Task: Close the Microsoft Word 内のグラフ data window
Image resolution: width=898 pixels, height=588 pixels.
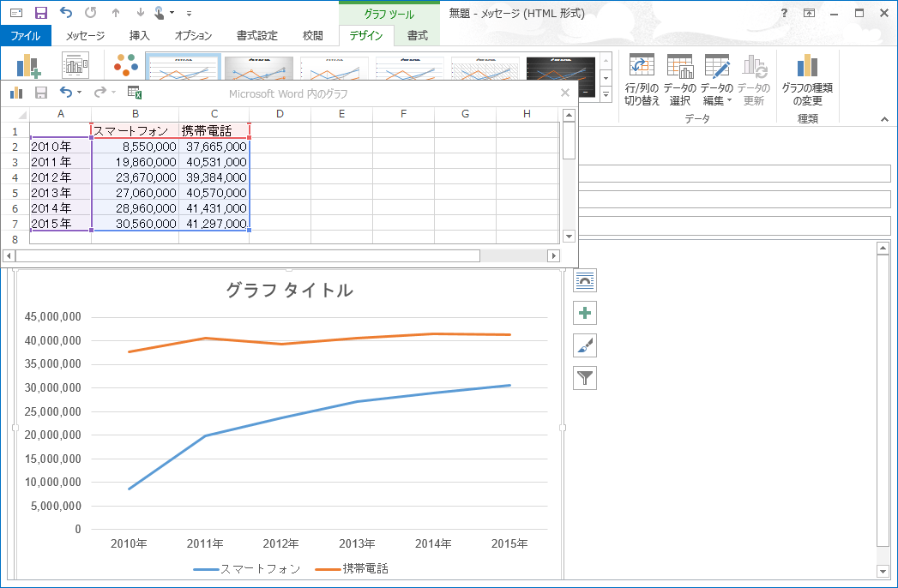Action: [564, 93]
